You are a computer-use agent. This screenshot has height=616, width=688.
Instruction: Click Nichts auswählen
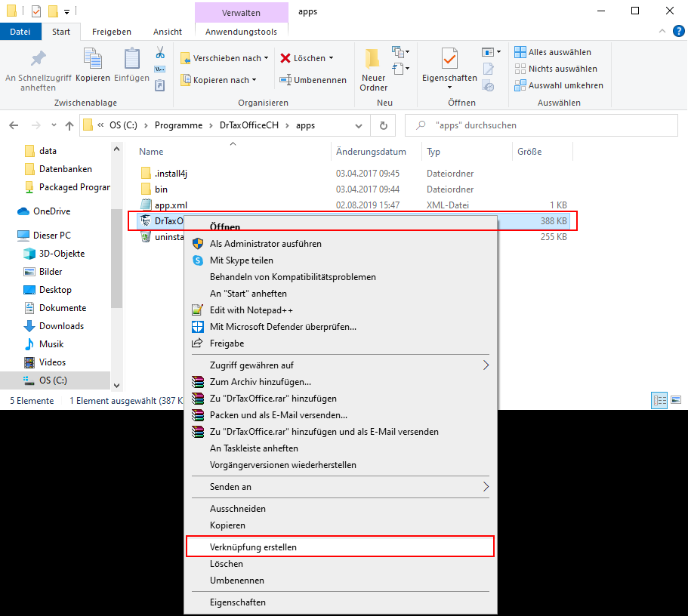(556, 69)
